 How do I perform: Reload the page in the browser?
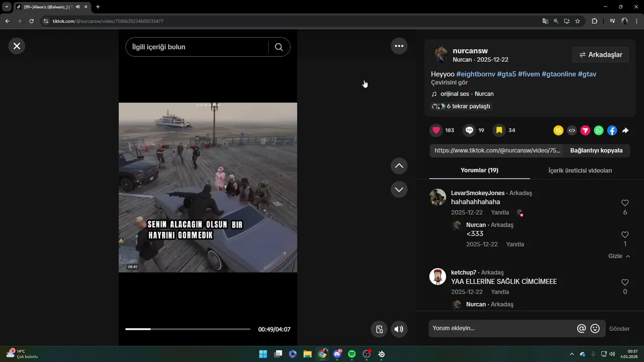31,21
